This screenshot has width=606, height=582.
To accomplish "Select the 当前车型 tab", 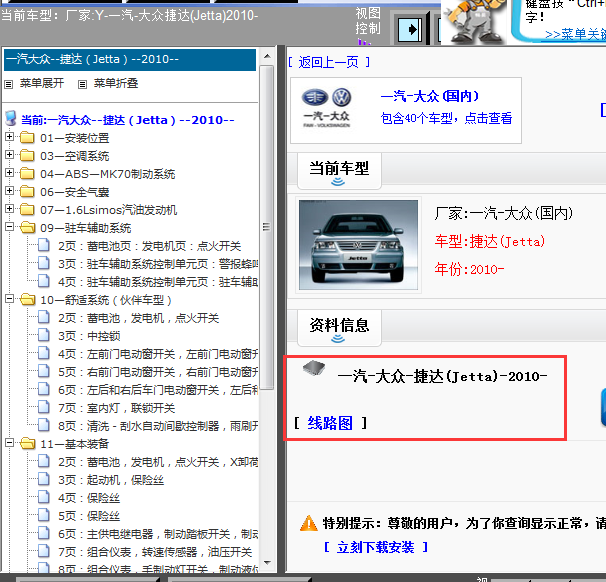I will 339,170.
